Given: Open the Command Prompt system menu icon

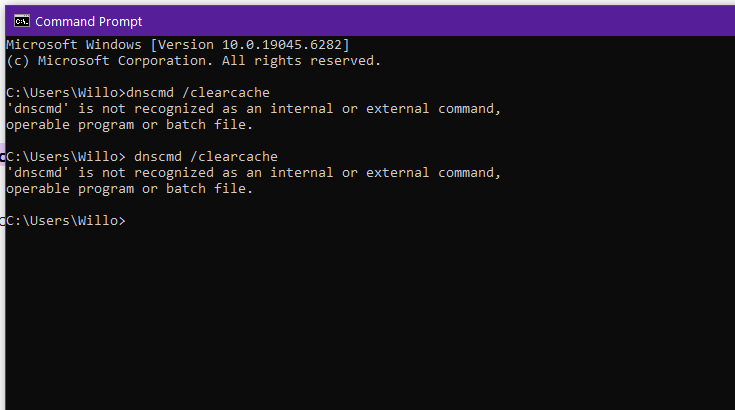Looking at the screenshot, I should pyautogui.click(x=22, y=21).
